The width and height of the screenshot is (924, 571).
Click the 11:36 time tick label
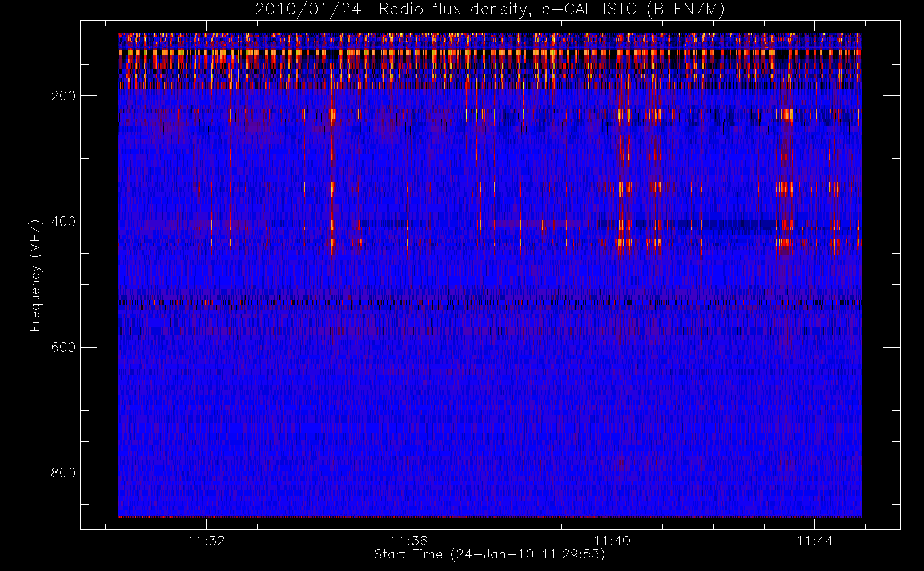click(x=409, y=541)
